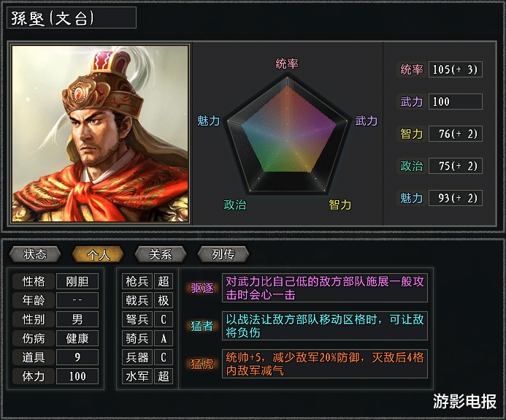Open the 列传 biography tab
Image resolution: width=506 pixels, height=420 pixels.
223,254
